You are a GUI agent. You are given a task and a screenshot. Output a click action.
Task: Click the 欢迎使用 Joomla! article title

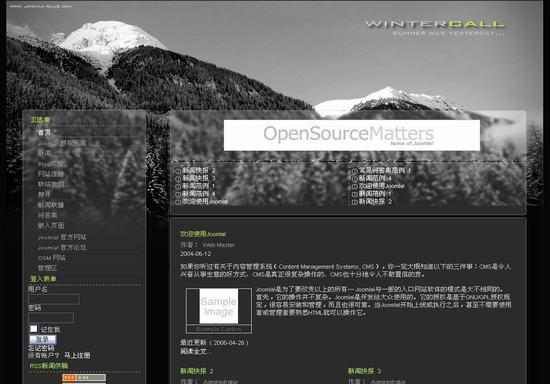tap(203, 234)
